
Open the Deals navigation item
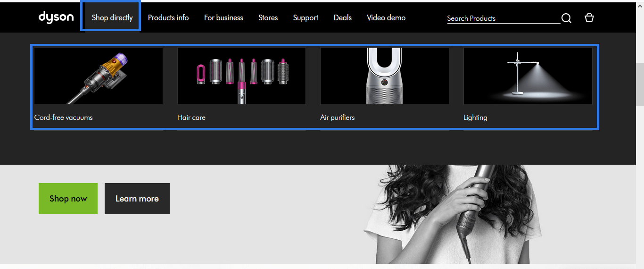(343, 17)
